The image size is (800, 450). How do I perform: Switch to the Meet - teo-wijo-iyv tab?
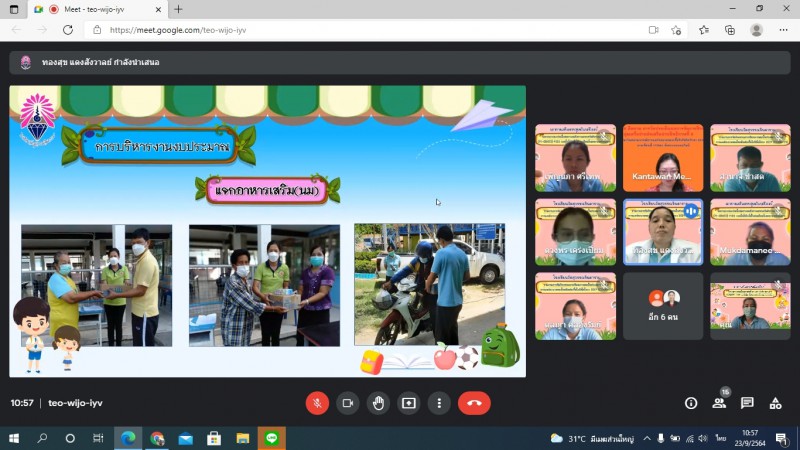coord(100,9)
